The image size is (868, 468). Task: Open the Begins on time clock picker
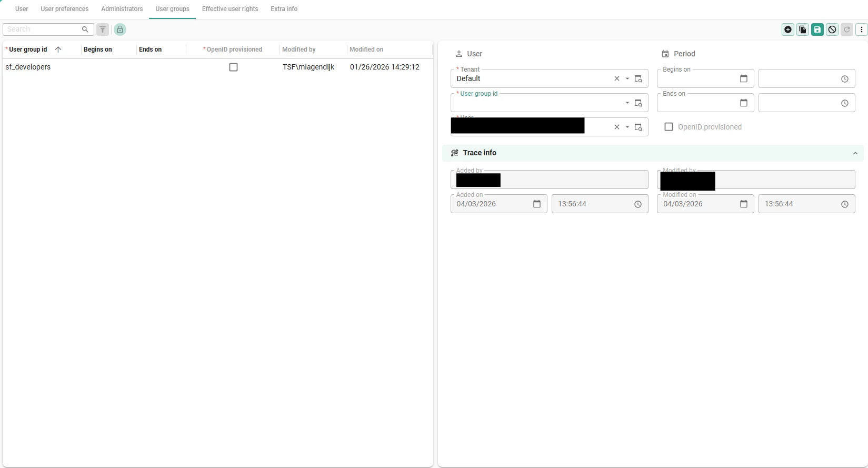tap(844, 79)
